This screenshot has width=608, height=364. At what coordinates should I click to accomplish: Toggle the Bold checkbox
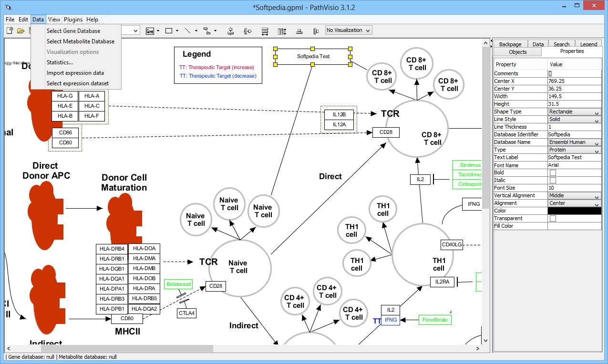coord(553,172)
